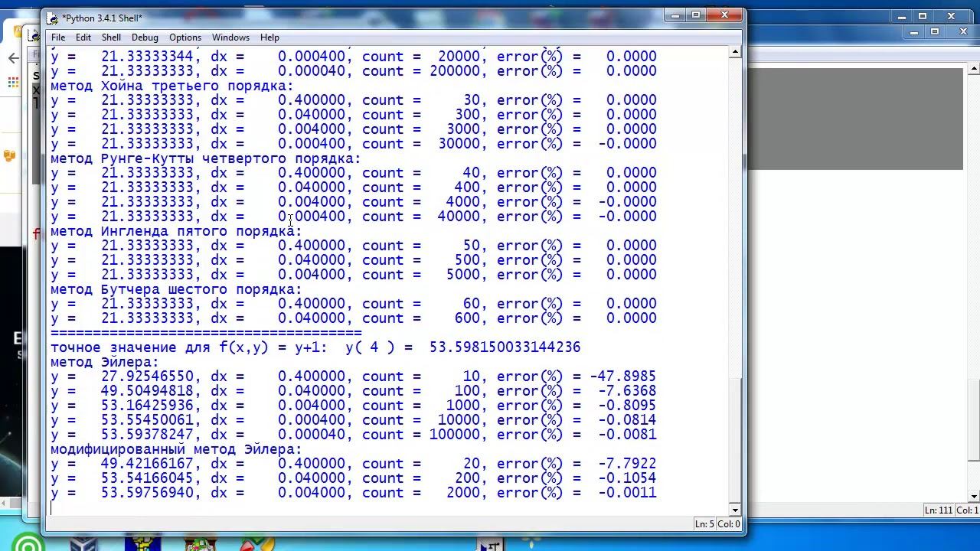This screenshot has height=551, width=980.
Task: Click the y value 53.16425936
Action: [147, 406]
